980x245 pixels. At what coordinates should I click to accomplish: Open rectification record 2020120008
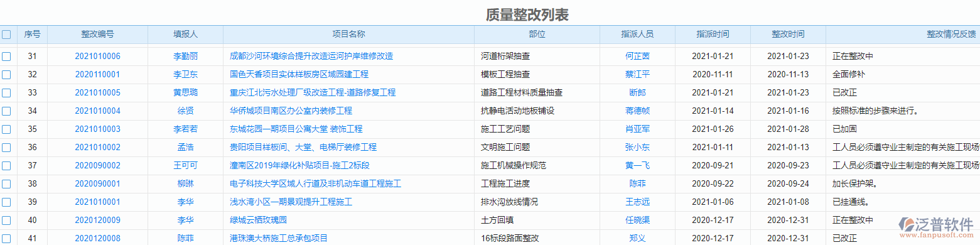point(97,239)
